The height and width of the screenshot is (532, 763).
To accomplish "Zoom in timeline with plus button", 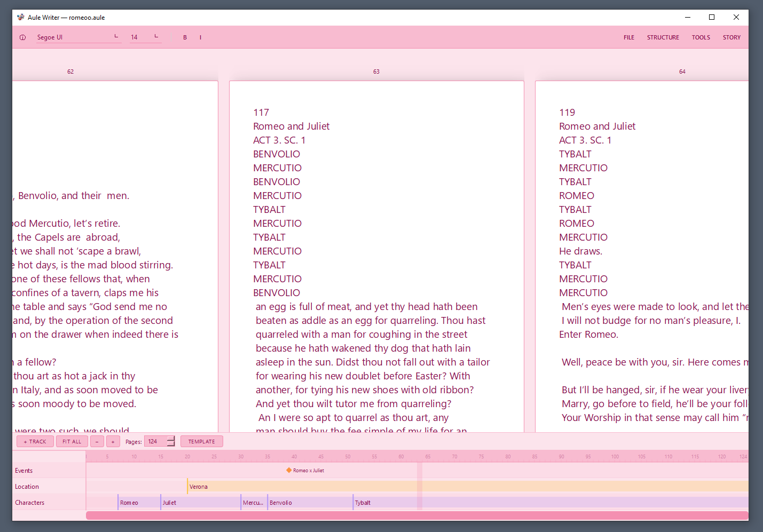I will click(113, 441).
